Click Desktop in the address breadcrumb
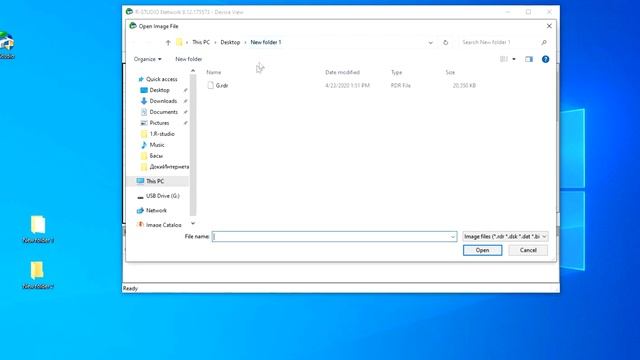640x360 pixels. pyautogui.click(x=230, y=42)
